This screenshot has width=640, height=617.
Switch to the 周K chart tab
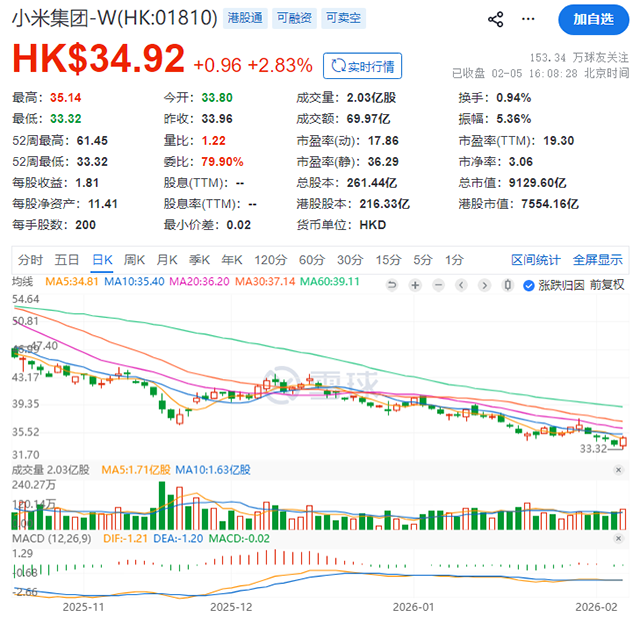click(135, 259)
